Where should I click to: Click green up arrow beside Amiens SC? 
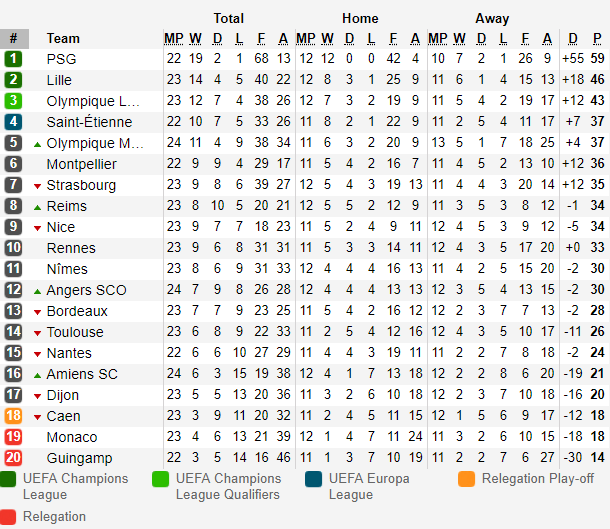point(37,375)
